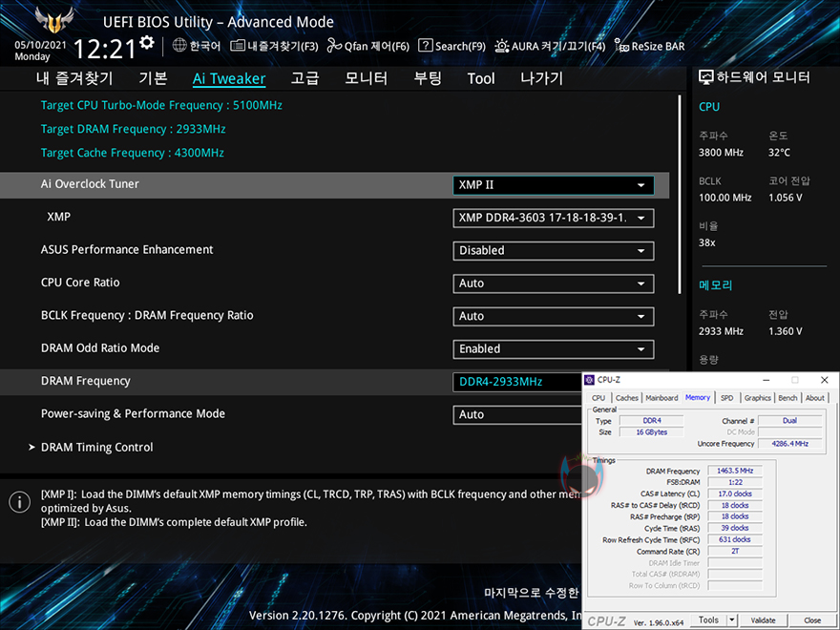Click the Validate button in CPU-Z
Viewport: 840px width, 630px height.
click(763, 620)
